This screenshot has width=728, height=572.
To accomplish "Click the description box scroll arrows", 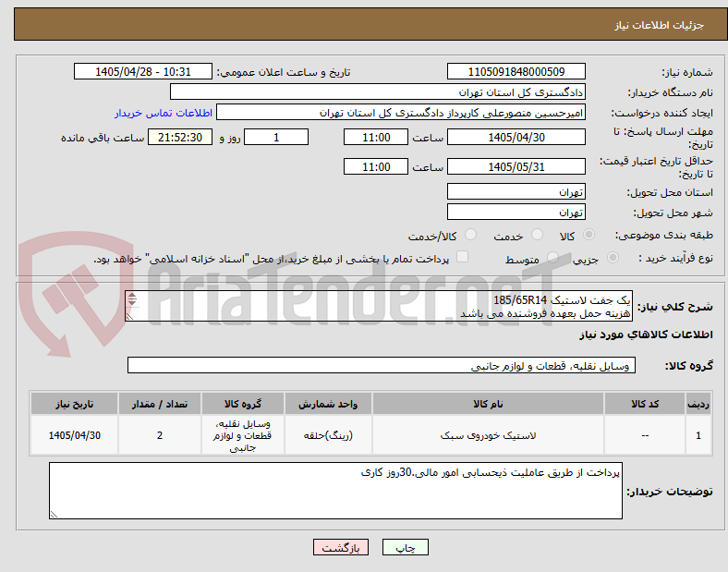I will [x=132, y=299].
